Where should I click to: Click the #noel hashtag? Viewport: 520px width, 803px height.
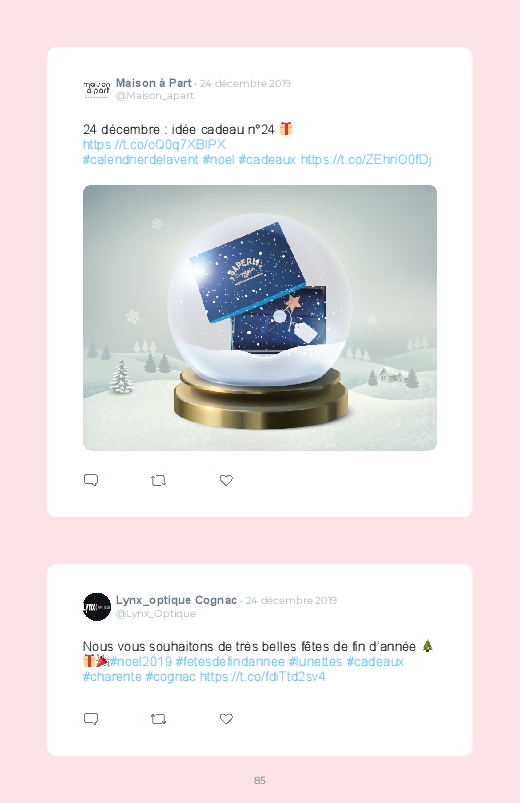218,160
